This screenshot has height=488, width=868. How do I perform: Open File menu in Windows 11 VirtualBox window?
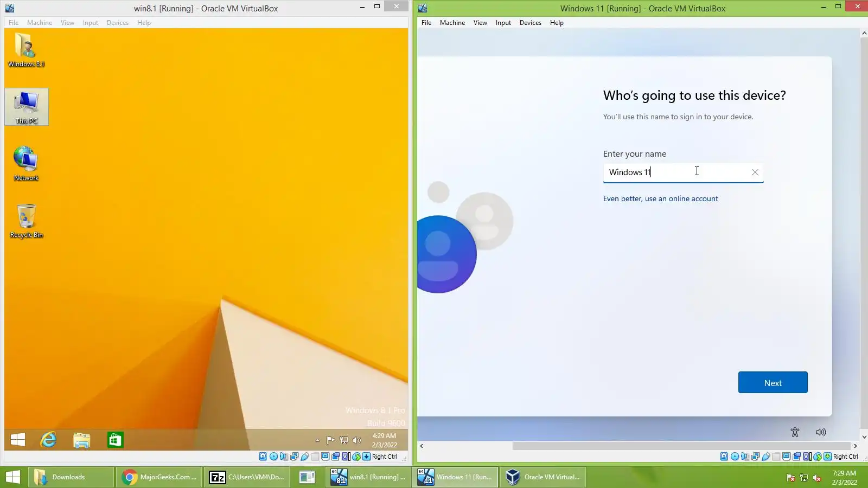click(x=426, y=23)
